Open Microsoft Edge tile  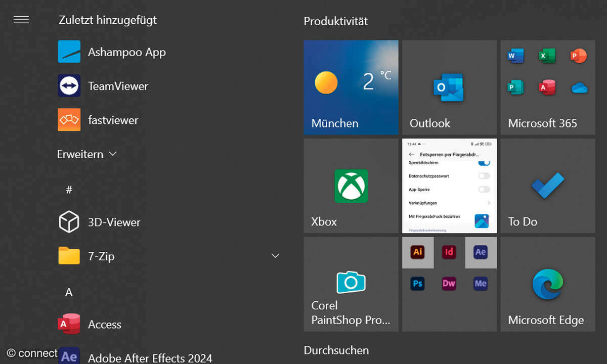[x=548, y=284]
